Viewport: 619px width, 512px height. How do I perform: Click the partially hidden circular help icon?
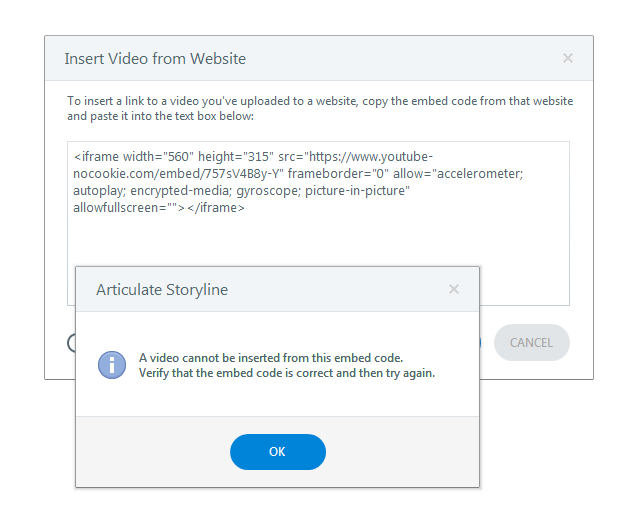(71, 343)
